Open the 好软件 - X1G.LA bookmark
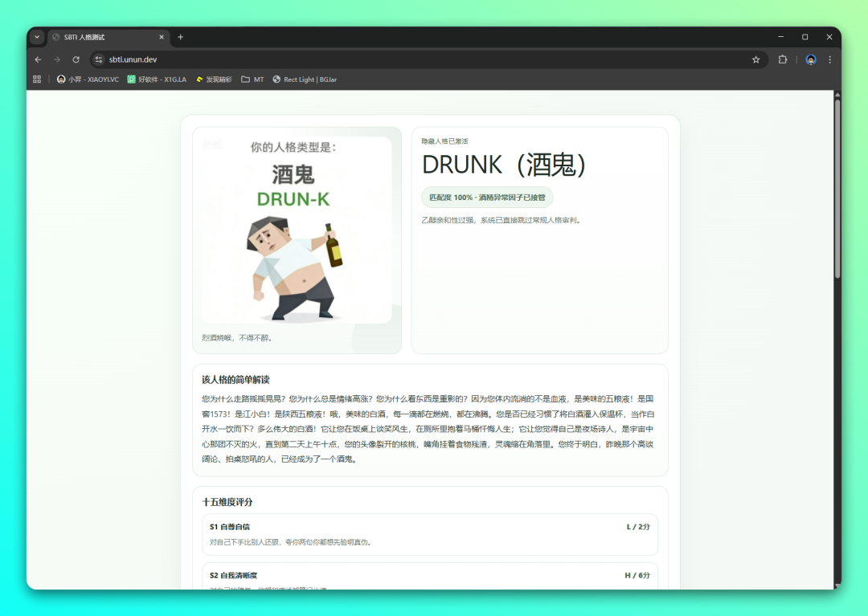This screenshot has height=616, width=868. [x=158, y=80]
